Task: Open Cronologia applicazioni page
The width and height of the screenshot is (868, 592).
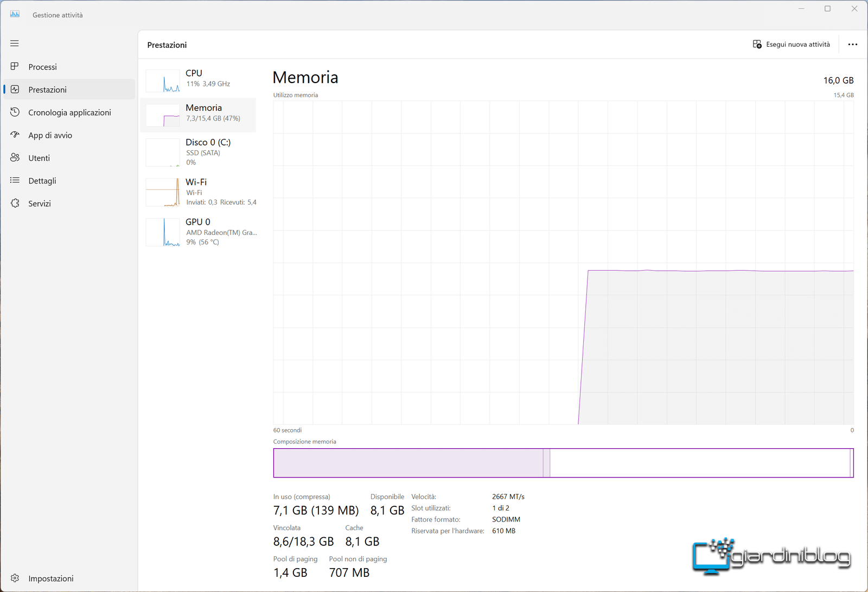Action: (69, 112)
